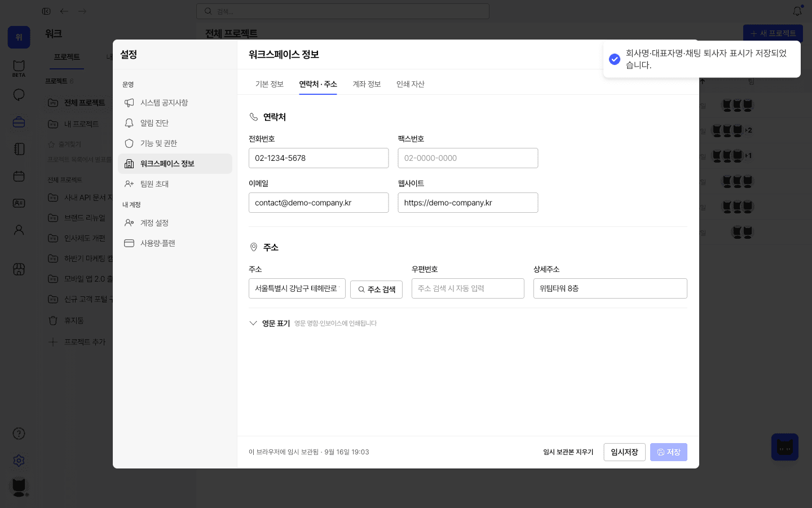
Task: Click 임시 보관본 지우기 link
Action: pyautogui.click(x=568, y=452)
